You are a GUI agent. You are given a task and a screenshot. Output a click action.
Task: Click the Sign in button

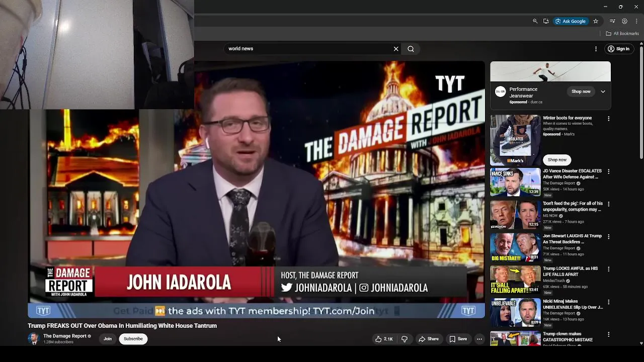pyautogui.click(x=618, y=49)
